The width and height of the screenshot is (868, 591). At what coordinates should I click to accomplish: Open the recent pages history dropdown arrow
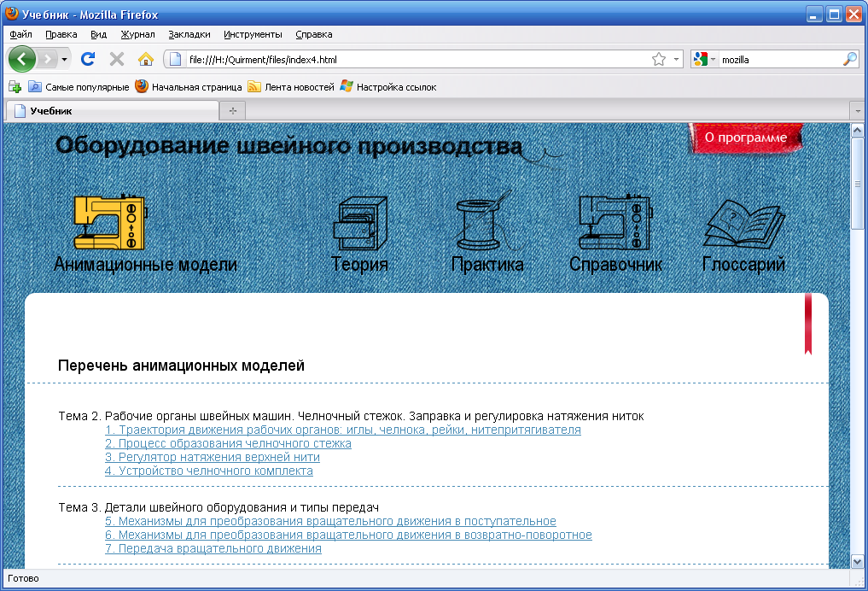point(64,59)
